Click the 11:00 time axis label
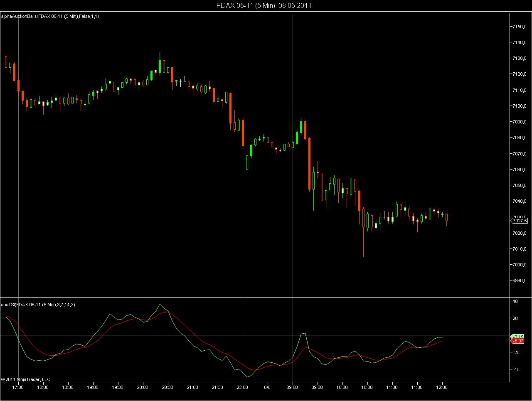The image size is (532, 401). tap(392, 387)
